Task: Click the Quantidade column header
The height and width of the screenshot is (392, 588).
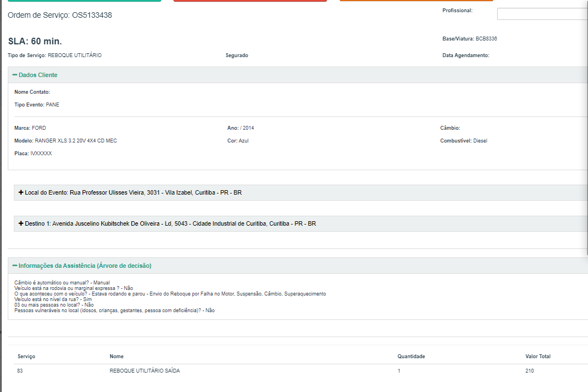Action: coord(411,357)
